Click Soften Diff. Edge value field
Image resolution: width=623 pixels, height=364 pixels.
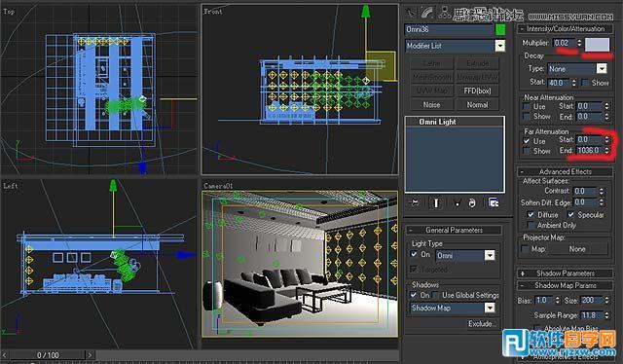(x=585, y=202)
